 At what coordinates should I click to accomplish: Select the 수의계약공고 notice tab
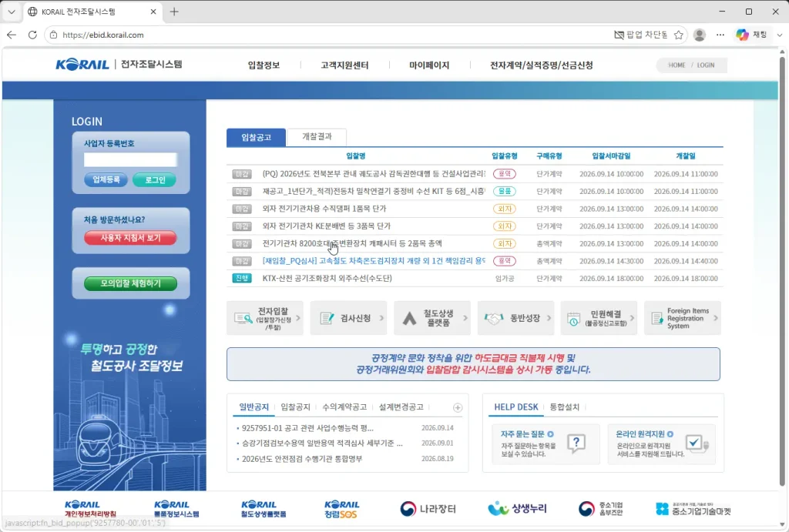pyautogui.click(x=344, y=407)
